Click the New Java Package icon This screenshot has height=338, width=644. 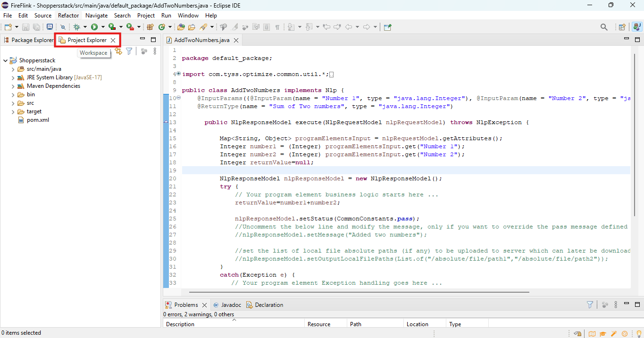(151, 27)
